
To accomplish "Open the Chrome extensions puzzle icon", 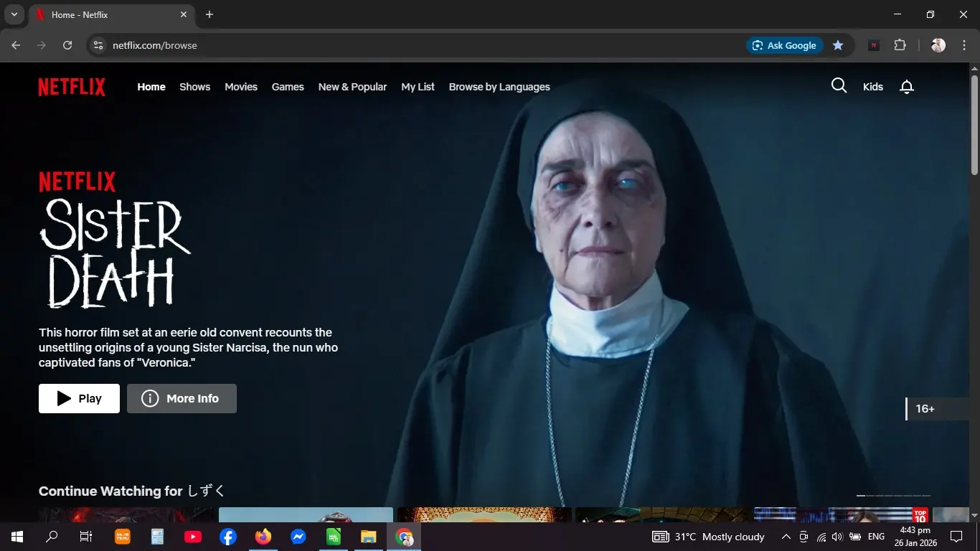I will tap(900, 45).
